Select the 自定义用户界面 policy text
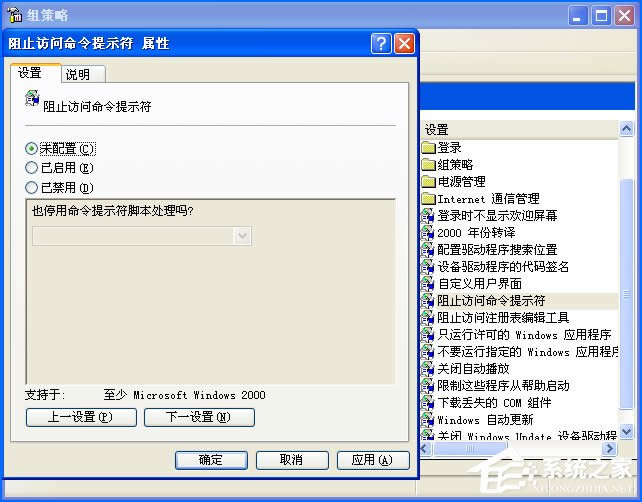Viewport: 642px width, 502px height. tap(479, 283)
